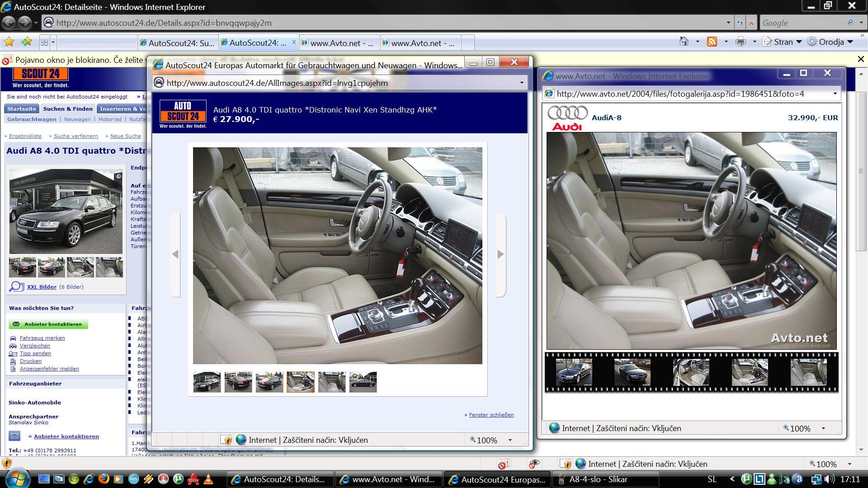Screen dimensions: 868x488
Task: Expand main window zoom level dropdown
Action: click(x=849, y=464)
